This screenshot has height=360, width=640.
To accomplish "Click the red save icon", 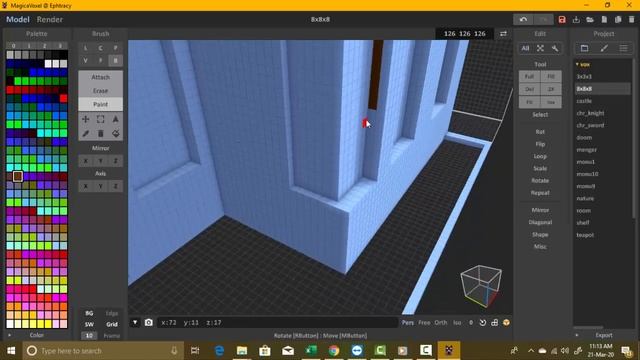I will click(x=562, y=20).
